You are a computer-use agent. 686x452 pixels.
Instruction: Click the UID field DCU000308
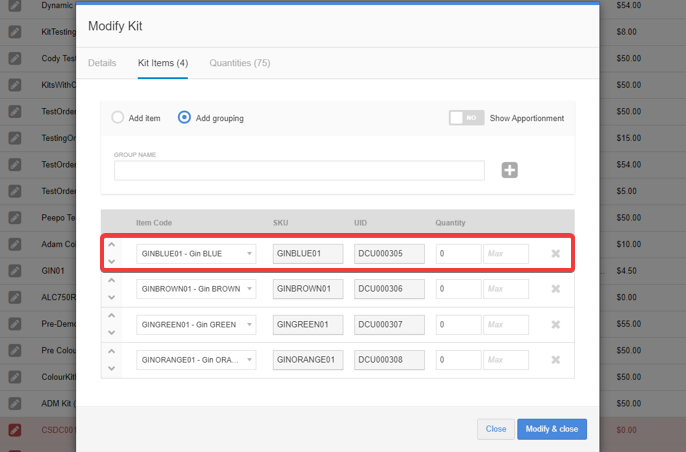coord(389,360)
